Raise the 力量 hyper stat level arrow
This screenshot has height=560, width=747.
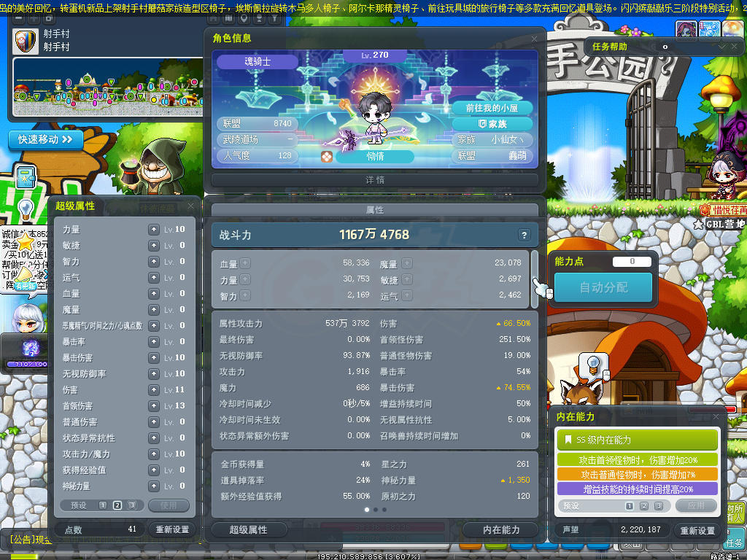[153, 230]
